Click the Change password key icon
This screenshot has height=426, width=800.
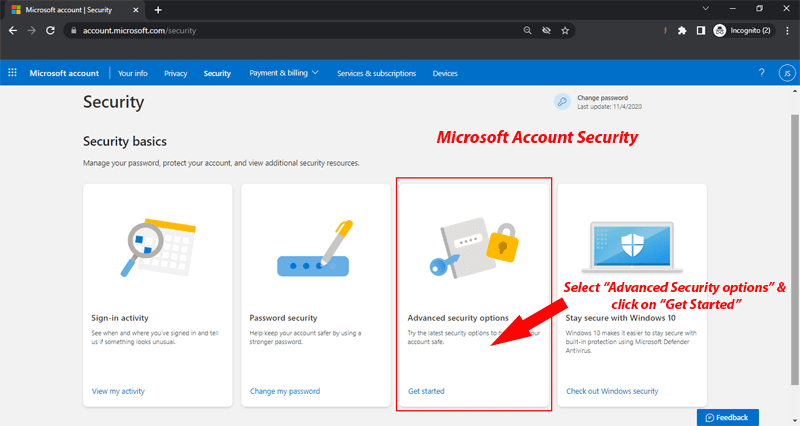(562, 102)
